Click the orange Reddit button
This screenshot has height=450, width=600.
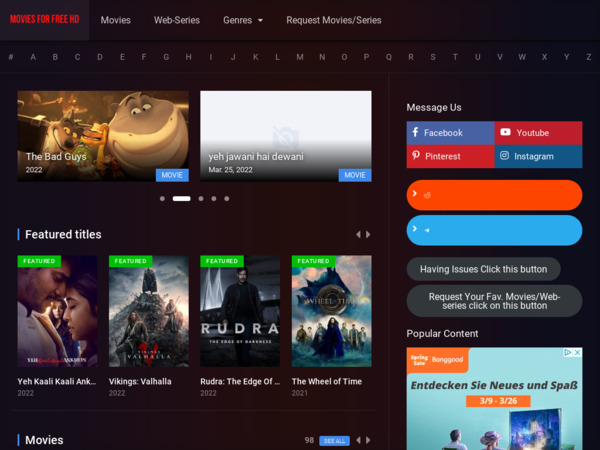494,195
